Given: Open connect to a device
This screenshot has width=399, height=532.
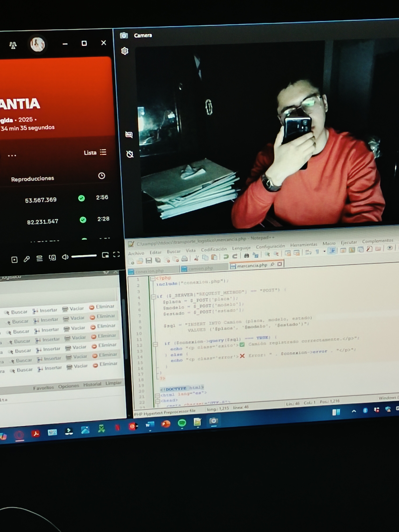Looking at the screenshot, I should pyautogui.click(x=52, y=258).
